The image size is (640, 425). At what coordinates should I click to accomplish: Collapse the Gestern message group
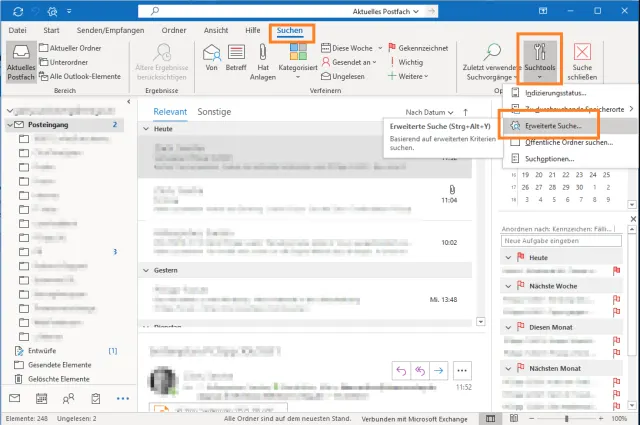click(146, 270)
